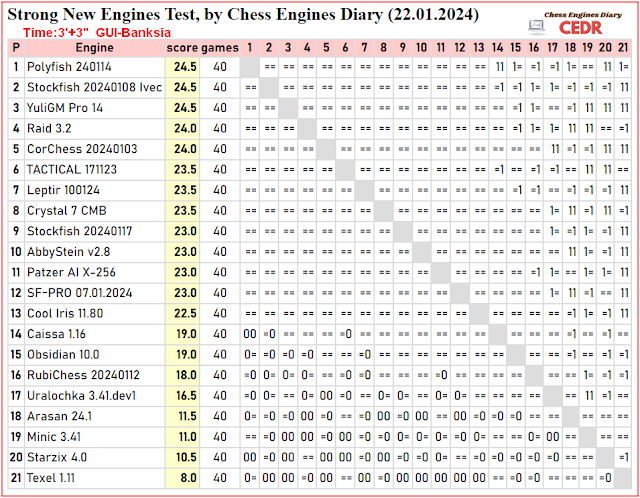The height and width of the screenshot is (498, 640).
Task: Select the engine name 'Patzer AI X-256'
Action: [x=71, y=272]
